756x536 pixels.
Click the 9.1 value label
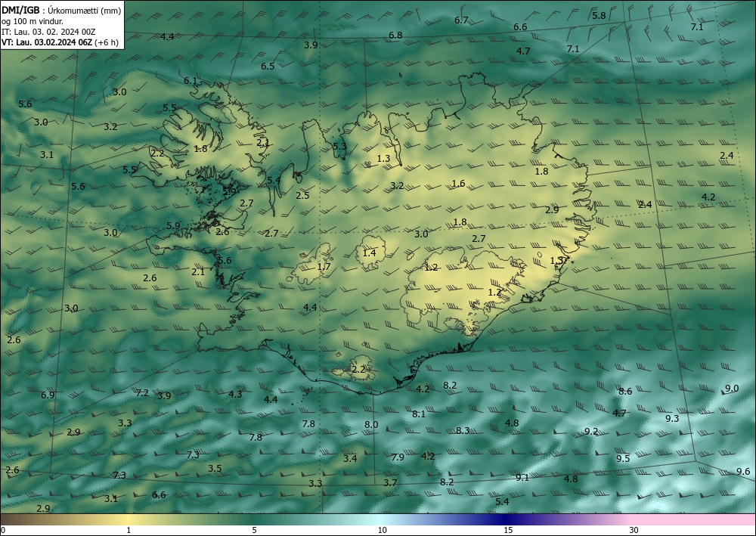pos(522,477)
